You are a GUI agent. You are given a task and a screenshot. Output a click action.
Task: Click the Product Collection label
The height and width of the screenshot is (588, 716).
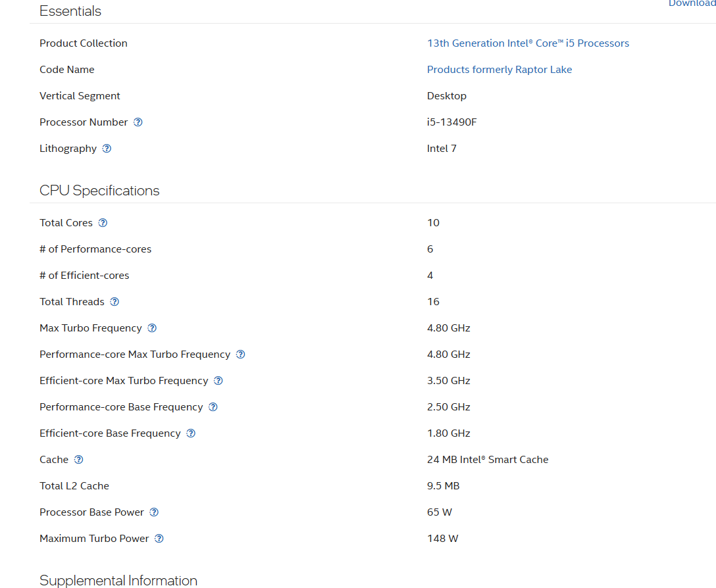click(84, 43)
